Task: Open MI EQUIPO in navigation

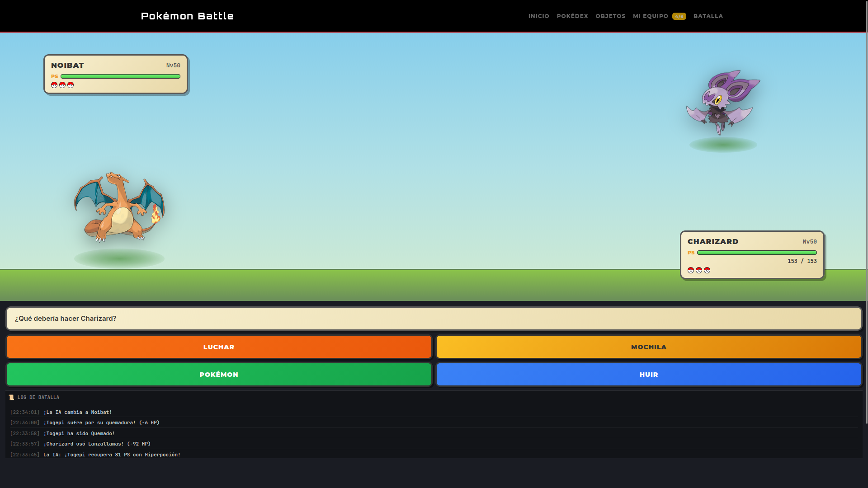Action: 651,16
